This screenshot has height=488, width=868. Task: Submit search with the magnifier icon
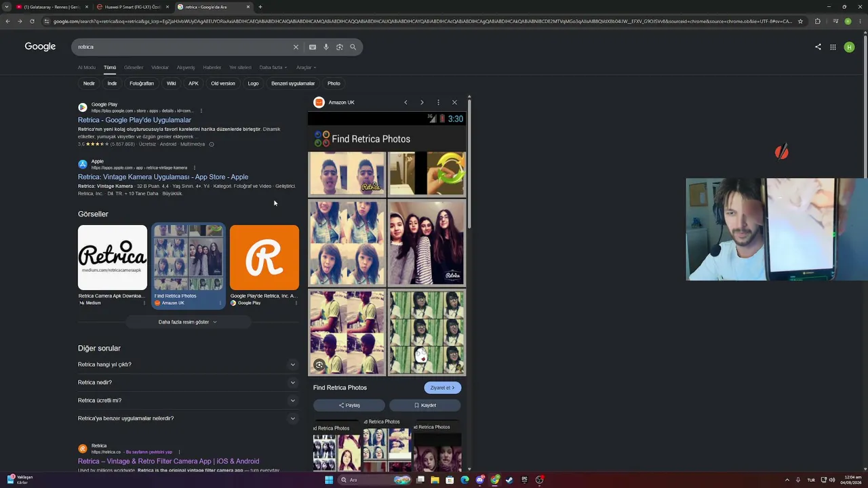point(353,47)
